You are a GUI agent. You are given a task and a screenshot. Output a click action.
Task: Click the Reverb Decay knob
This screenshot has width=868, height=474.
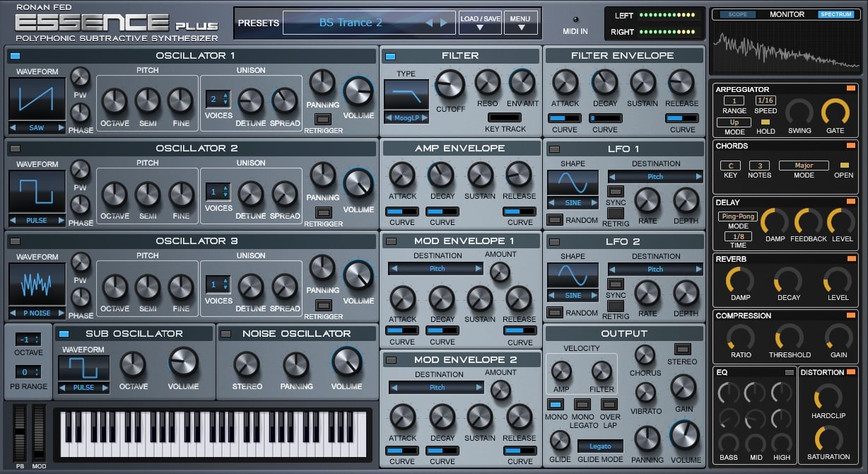click(x=788, y=281)
